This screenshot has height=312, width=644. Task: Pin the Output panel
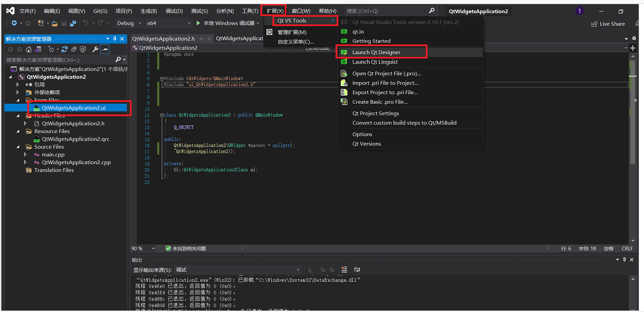(x=625, y=260)
